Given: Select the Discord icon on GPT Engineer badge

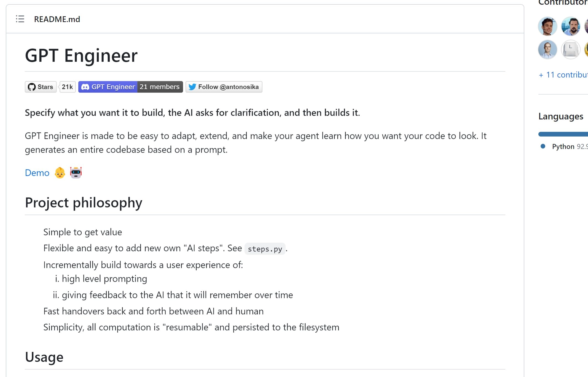Looking at the screenshot, I should coord(85,87).
